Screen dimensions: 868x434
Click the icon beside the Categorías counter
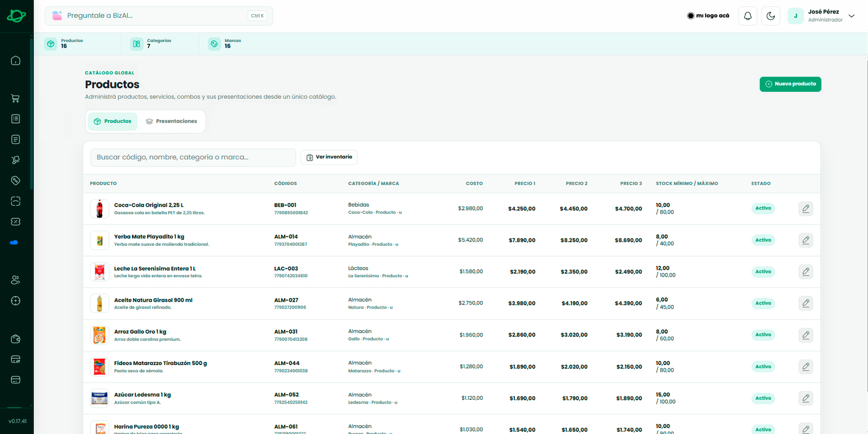[137, 44]
